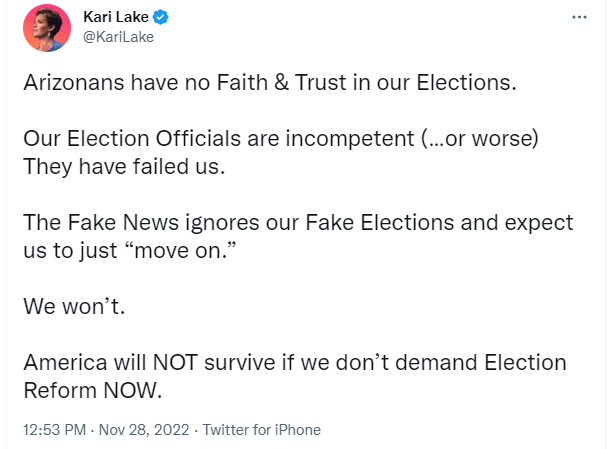
Task: Click the line starting "America will NOT survive"
Action: [x=294, y=362]
